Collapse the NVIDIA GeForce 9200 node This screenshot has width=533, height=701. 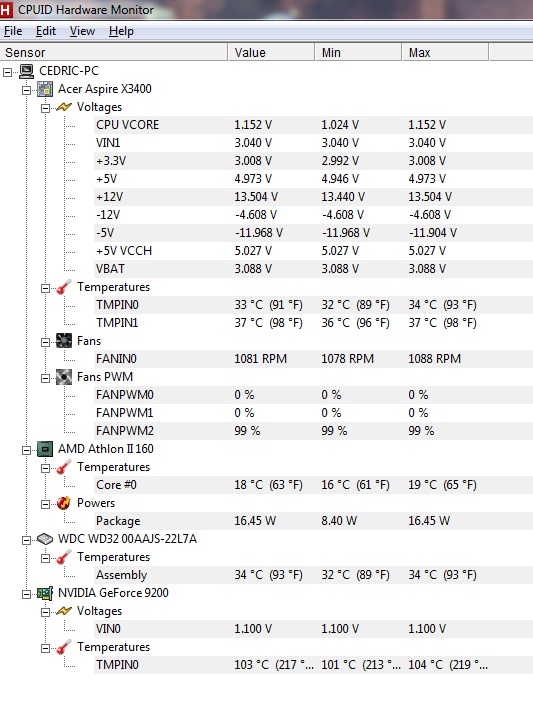point(26,594)
